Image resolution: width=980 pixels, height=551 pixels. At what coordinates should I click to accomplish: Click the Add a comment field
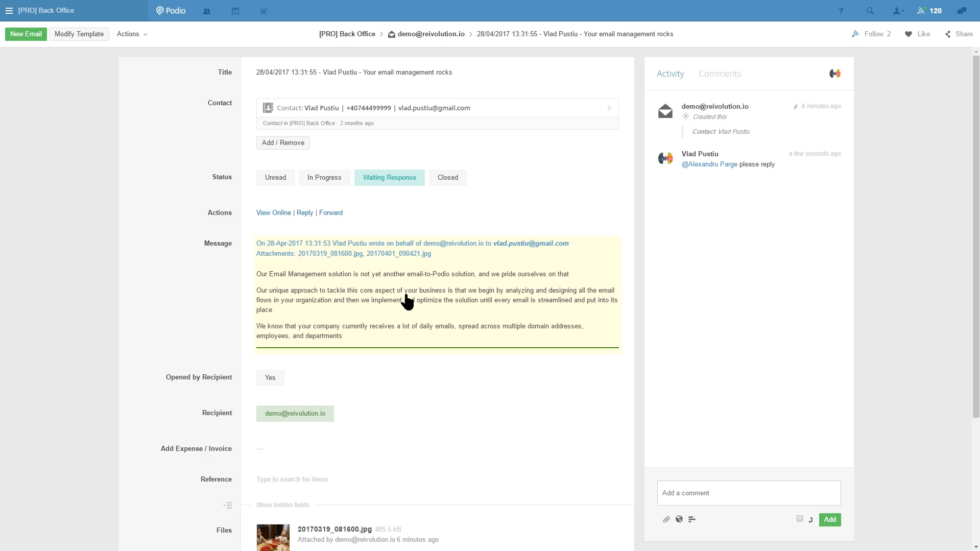(x=749, y=493)
